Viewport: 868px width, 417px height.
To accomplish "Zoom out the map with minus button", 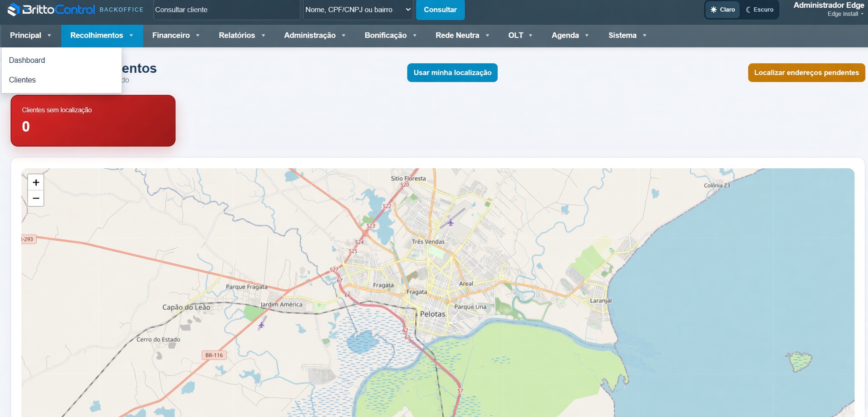I will coord(36,198).
